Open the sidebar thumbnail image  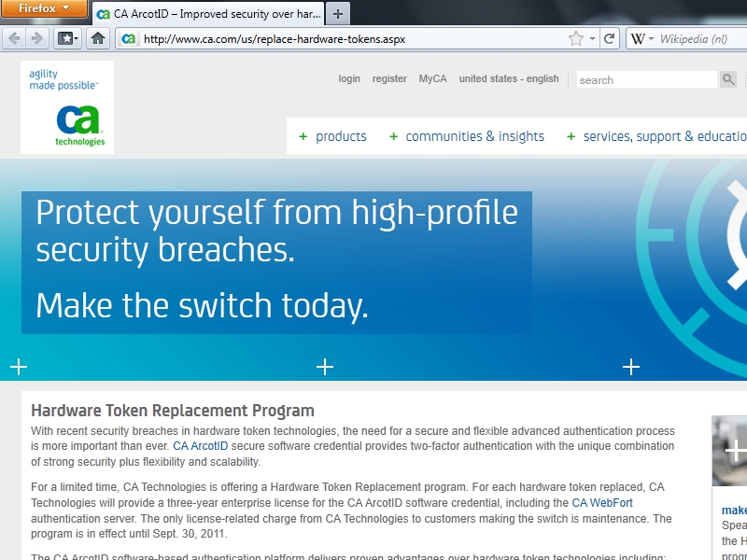[x=729, y=451]
